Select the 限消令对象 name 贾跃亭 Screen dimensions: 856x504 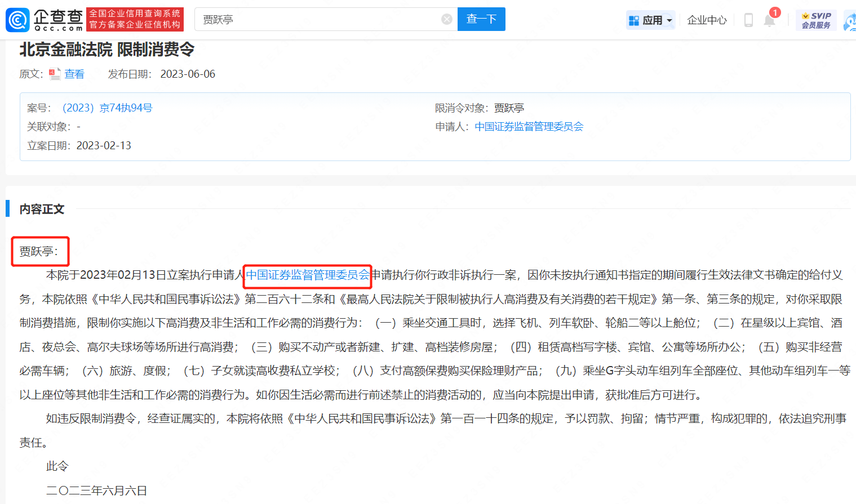coord(509,108)
